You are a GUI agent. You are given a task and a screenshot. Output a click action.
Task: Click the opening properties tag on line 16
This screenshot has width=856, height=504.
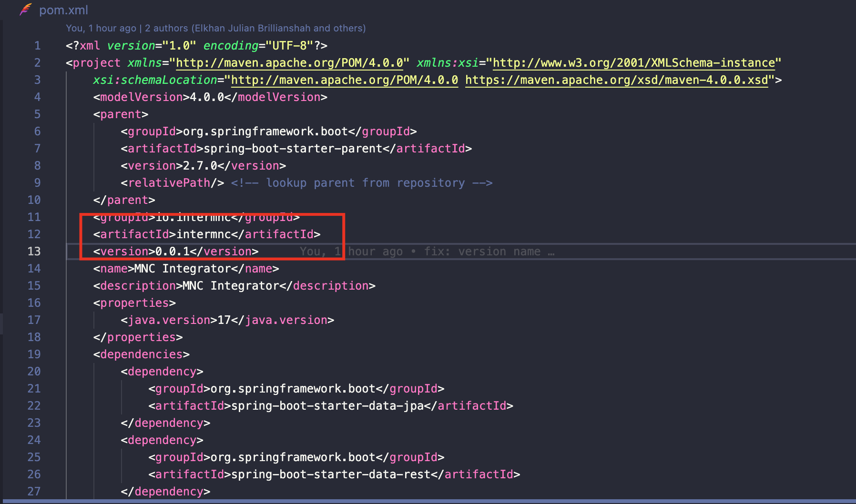134,303
